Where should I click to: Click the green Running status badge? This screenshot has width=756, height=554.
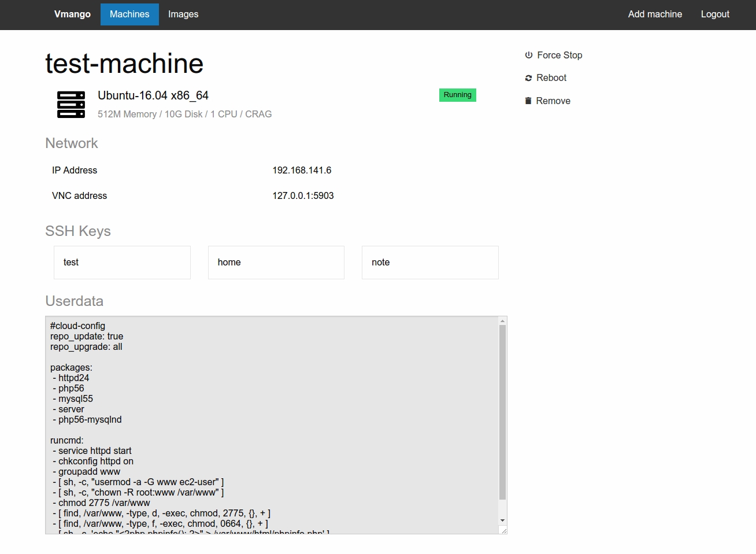click(x=457, y=95)
